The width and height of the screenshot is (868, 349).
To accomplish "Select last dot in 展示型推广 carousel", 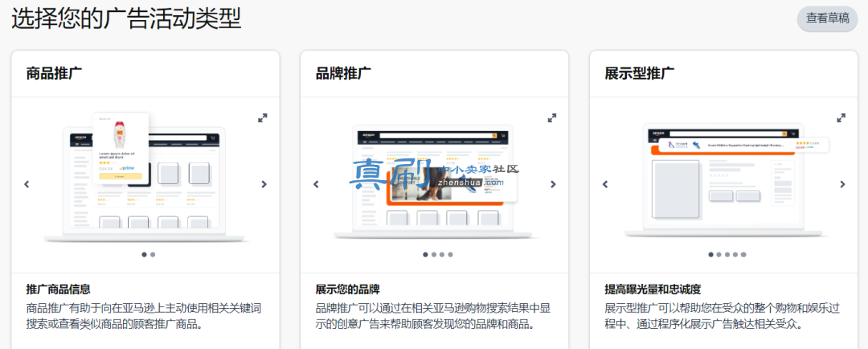I will click(743, 255).
